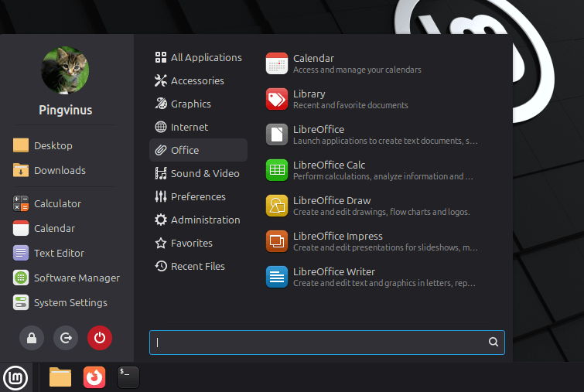
Task: Click the red power off button
Action: 100,337
